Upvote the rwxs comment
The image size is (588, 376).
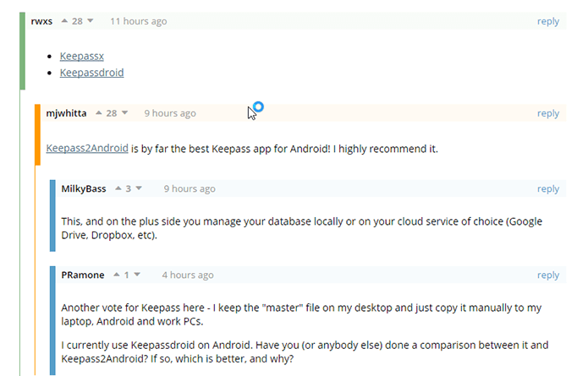tap(64, 21)
